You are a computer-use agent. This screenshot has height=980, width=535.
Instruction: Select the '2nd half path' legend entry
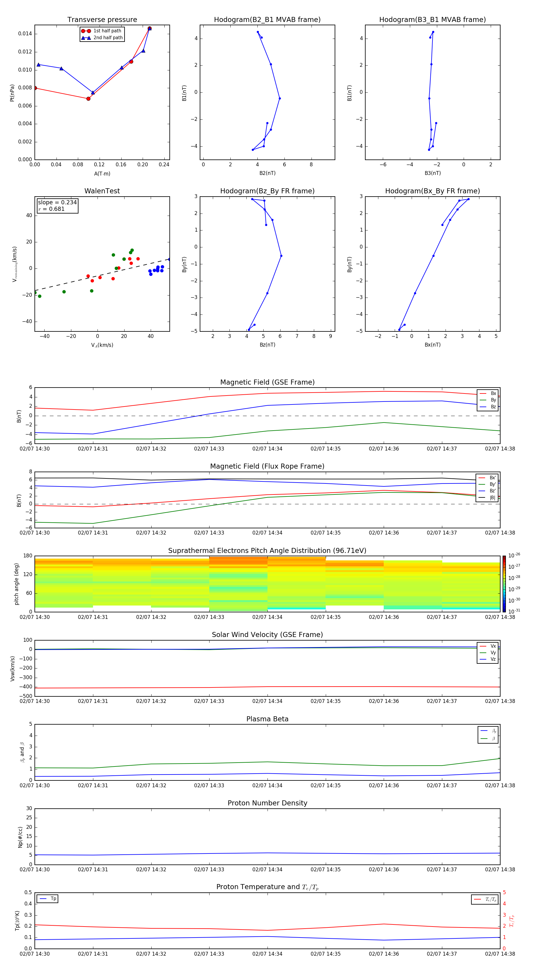102,38
